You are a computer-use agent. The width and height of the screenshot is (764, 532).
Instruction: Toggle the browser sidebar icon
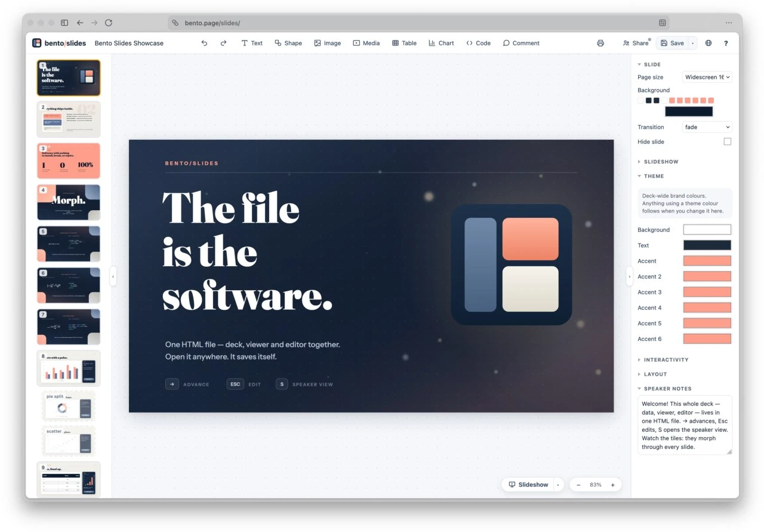[x=64, y=23]
